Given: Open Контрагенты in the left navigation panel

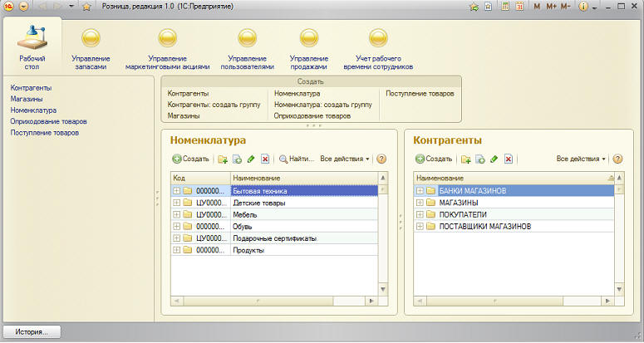Looking at the screenshot, I should coord(32,88).
